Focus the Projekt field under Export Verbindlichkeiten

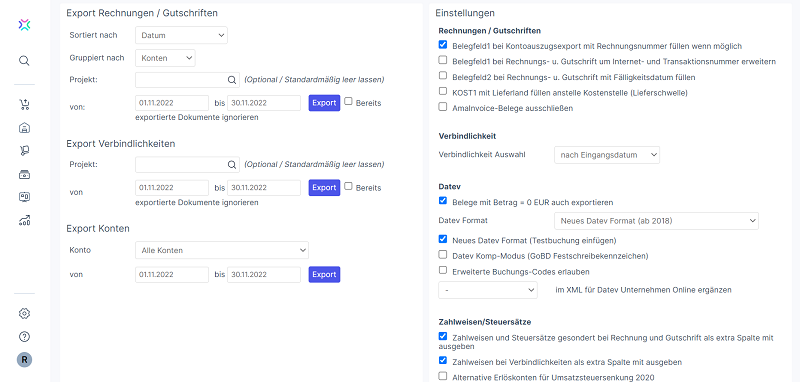click(187, 165)
